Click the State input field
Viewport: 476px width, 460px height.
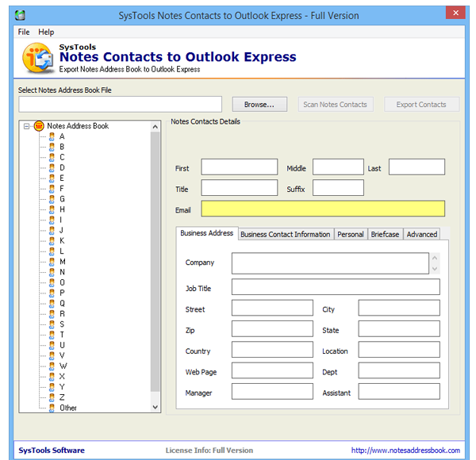(x=399, y=329)
